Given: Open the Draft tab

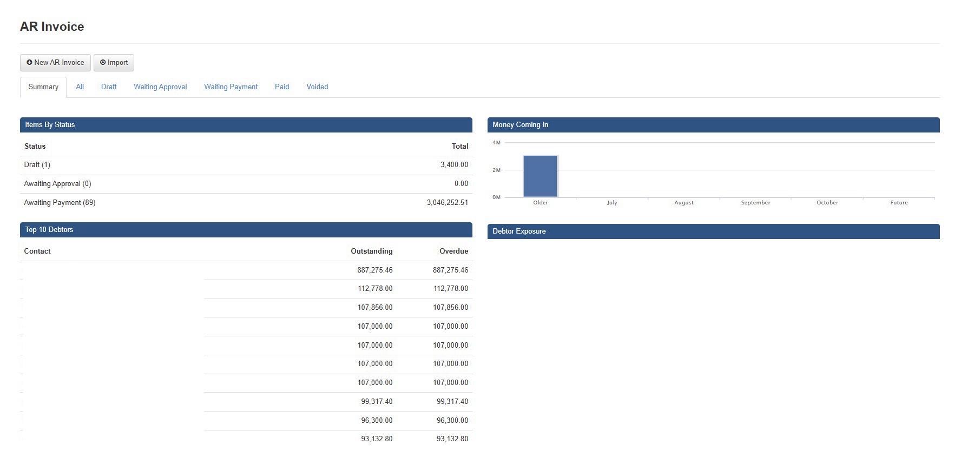Looking at the screenshot, I should point(109,87).
